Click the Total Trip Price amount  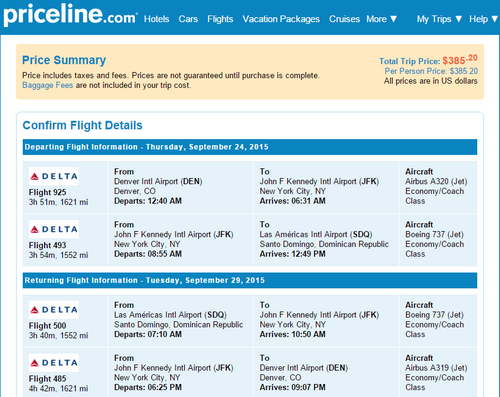[x=460, y=60]
